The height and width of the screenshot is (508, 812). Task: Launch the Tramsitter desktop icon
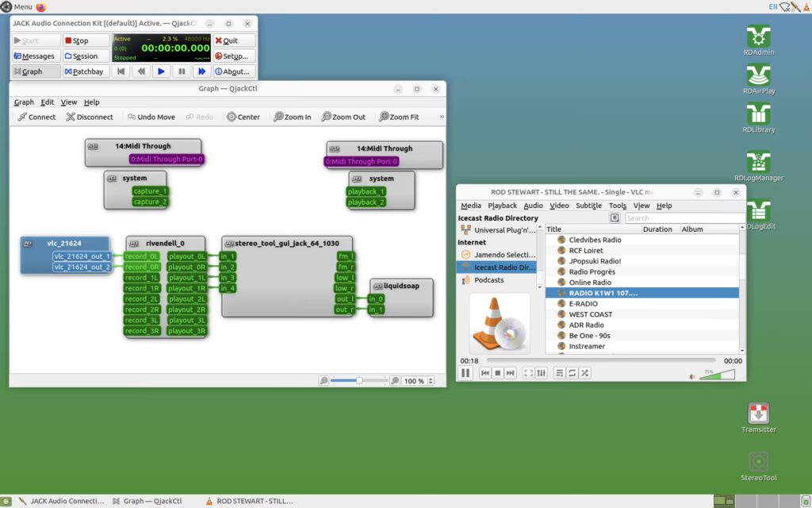(x=758, y=418)
